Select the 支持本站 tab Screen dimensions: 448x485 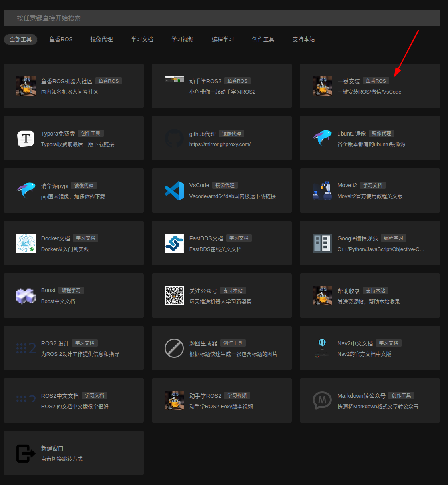pyautogui.click(x=304, y=39)
